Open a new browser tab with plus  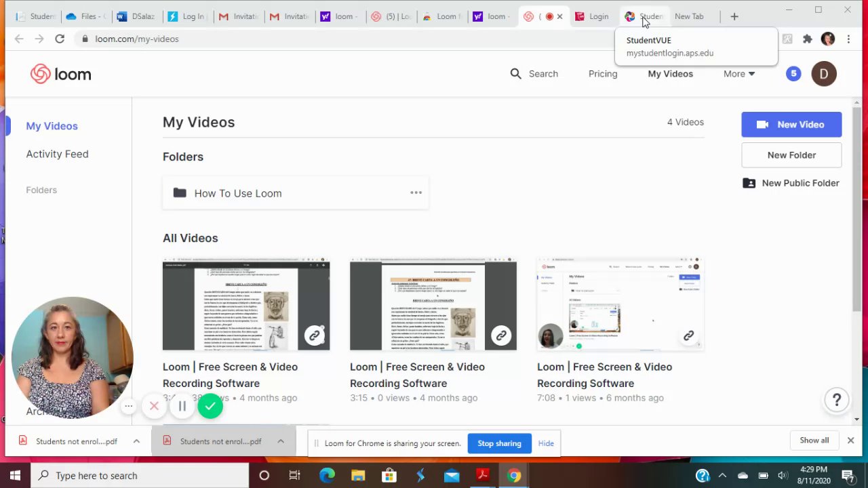[734, 16]
